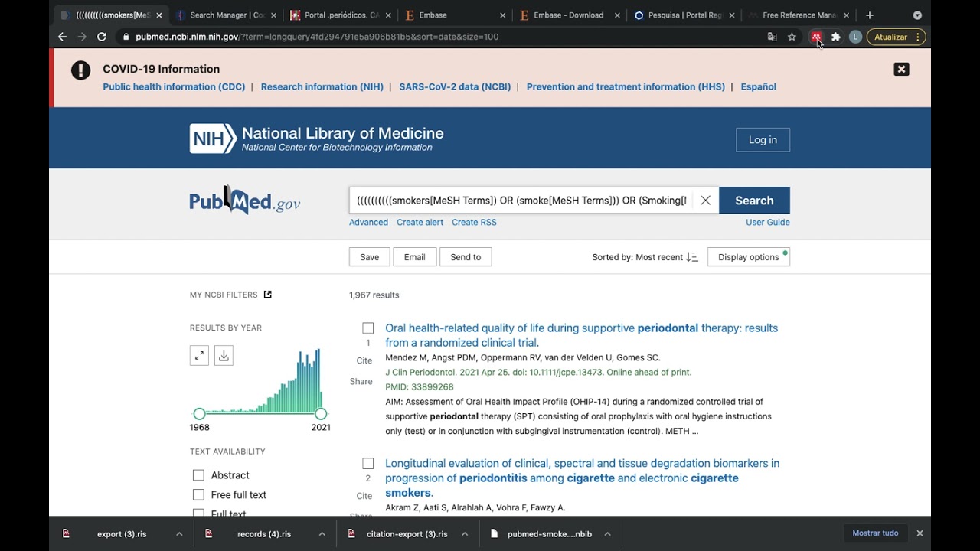Expand options for export (3).ris download

pyautogui.click(x=179, y=534)
